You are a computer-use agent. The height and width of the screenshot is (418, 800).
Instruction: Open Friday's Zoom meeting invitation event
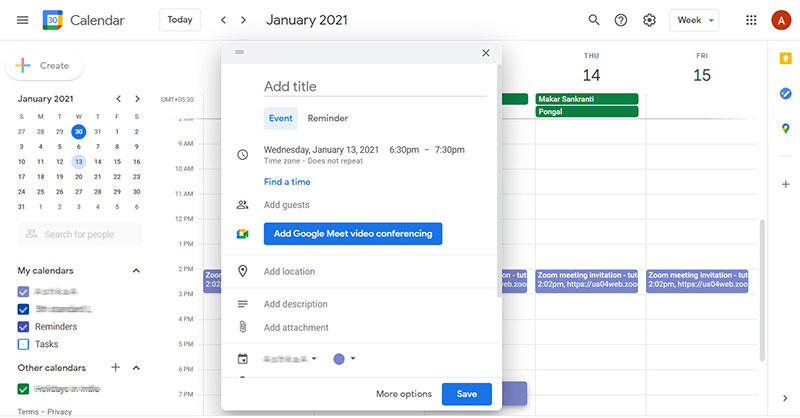tap(697, 281)
